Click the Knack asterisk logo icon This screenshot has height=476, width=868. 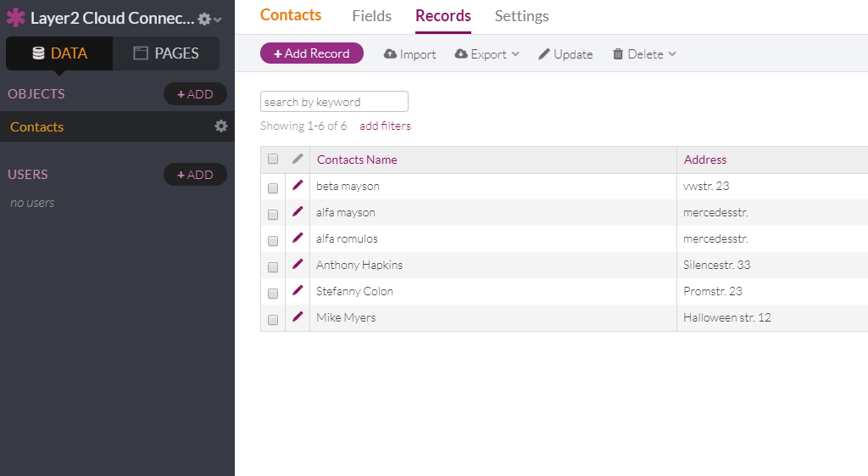click(16, 18)
